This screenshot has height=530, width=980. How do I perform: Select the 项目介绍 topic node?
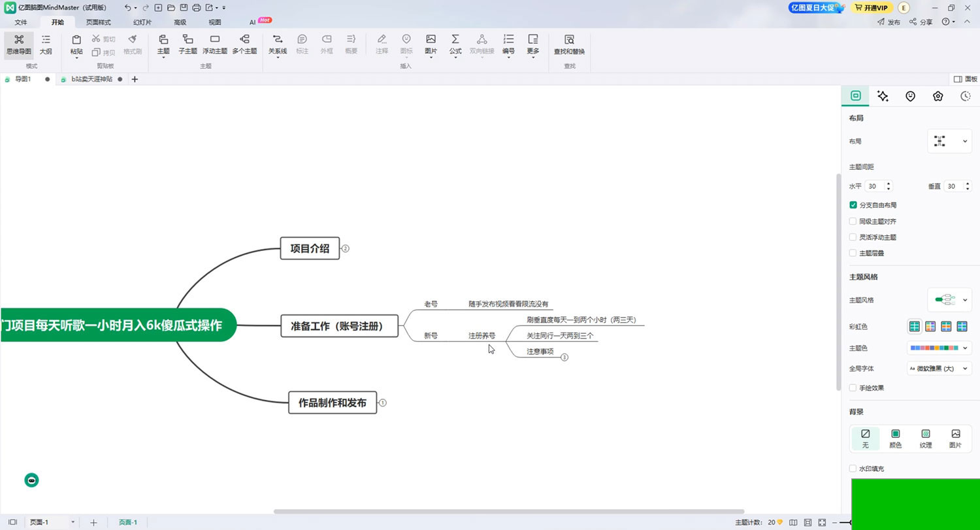click(x=310, y=248)
